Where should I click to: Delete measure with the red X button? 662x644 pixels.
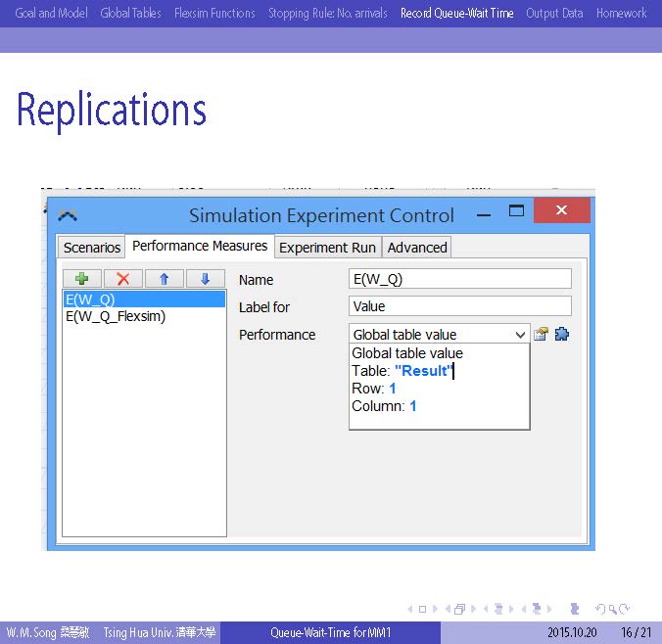(x=123, y=279)
